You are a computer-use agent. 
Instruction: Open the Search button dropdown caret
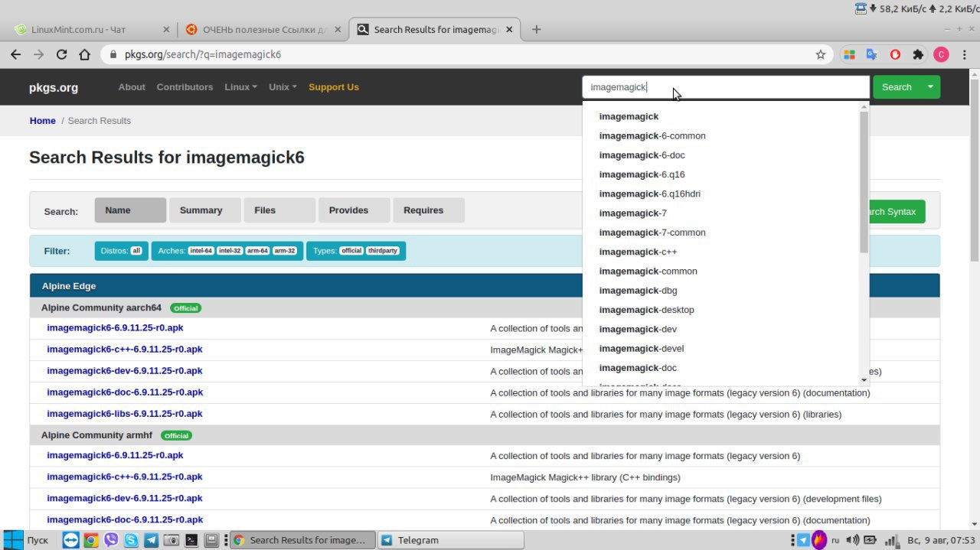point(930,87)
